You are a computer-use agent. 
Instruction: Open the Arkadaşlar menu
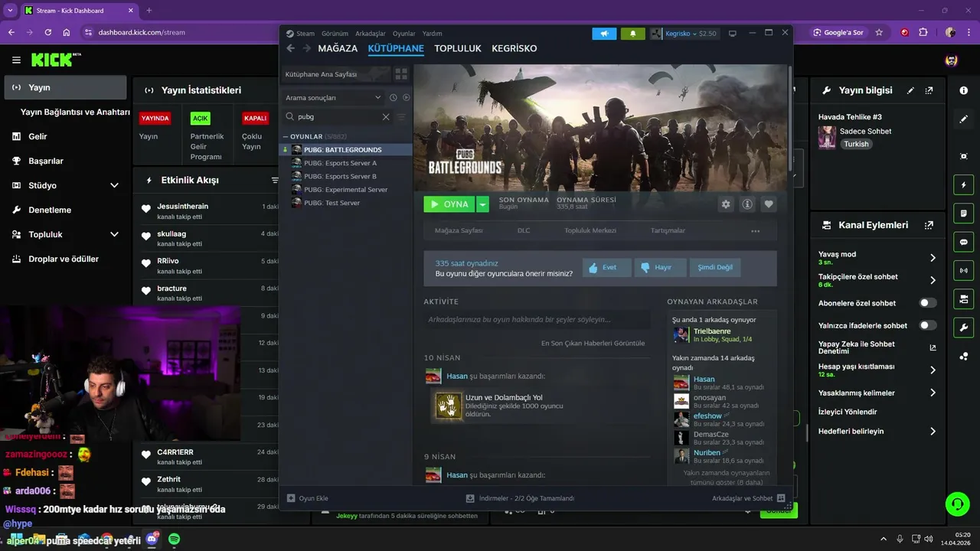click(371, 34)
